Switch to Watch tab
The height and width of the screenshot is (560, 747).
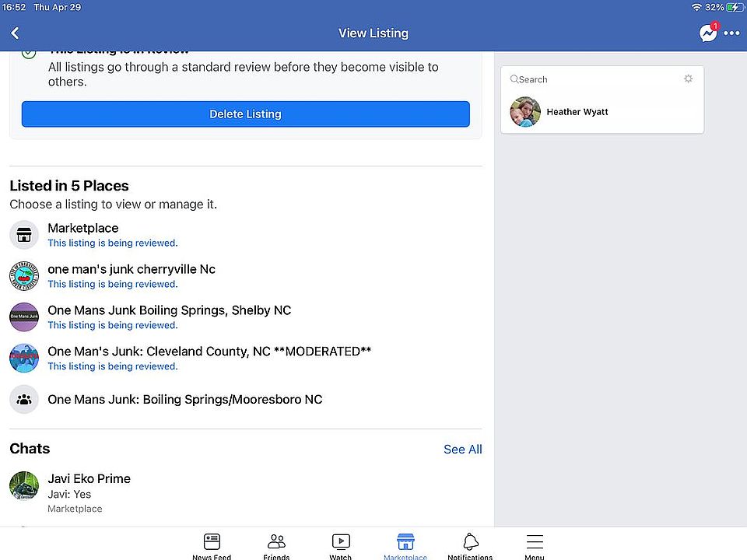click(x=341, y=546)
